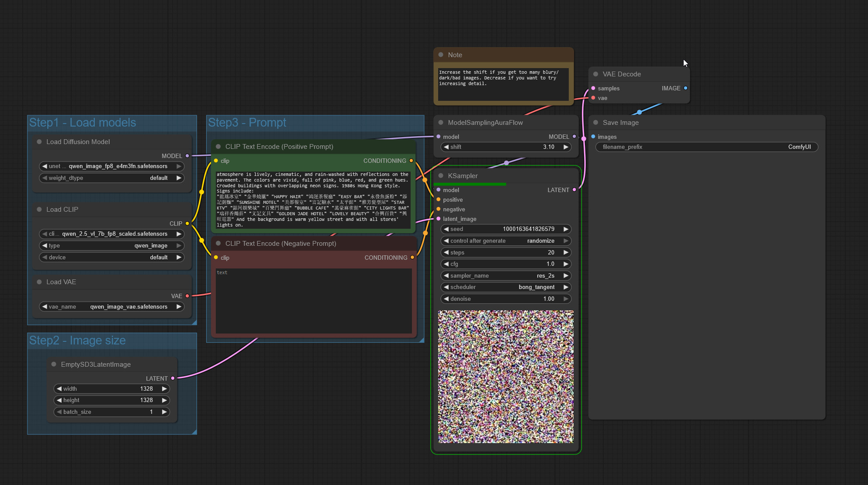Viewport: 868px width, 485px height.
Task: Collapse the Load CLIP node dot
Action: 39,210
